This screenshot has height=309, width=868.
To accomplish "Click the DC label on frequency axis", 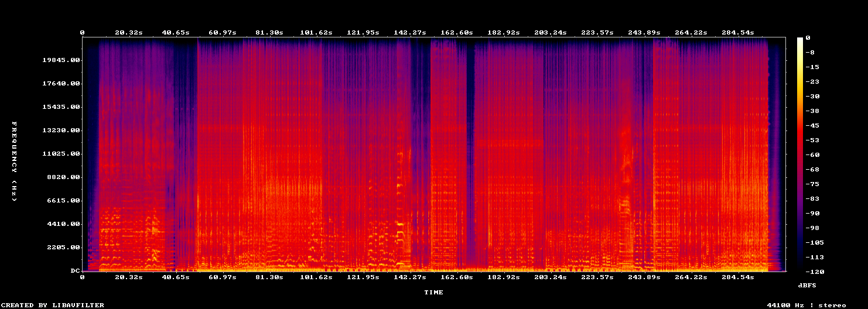I will point(75,271).
